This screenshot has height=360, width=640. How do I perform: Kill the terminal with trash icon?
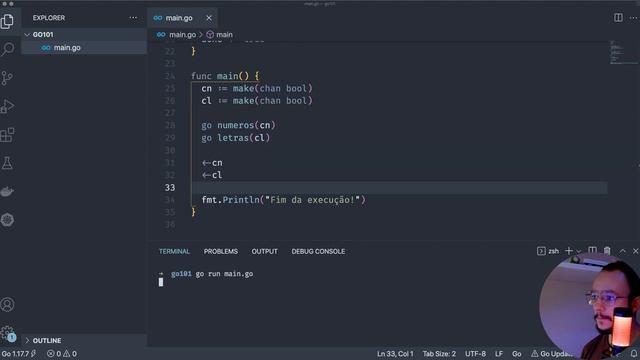607,251
